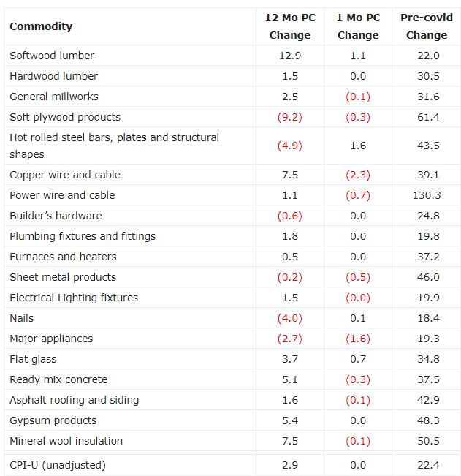Click the Soft plywood products cell
The width and height of the screenshot is (461, 476).
65,117
